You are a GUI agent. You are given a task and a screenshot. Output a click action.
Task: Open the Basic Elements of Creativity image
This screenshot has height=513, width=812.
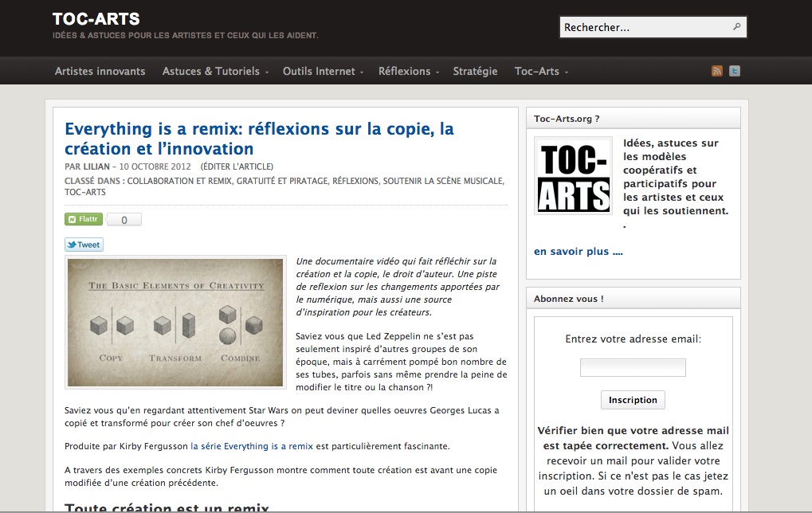click(x=175, y=322)
